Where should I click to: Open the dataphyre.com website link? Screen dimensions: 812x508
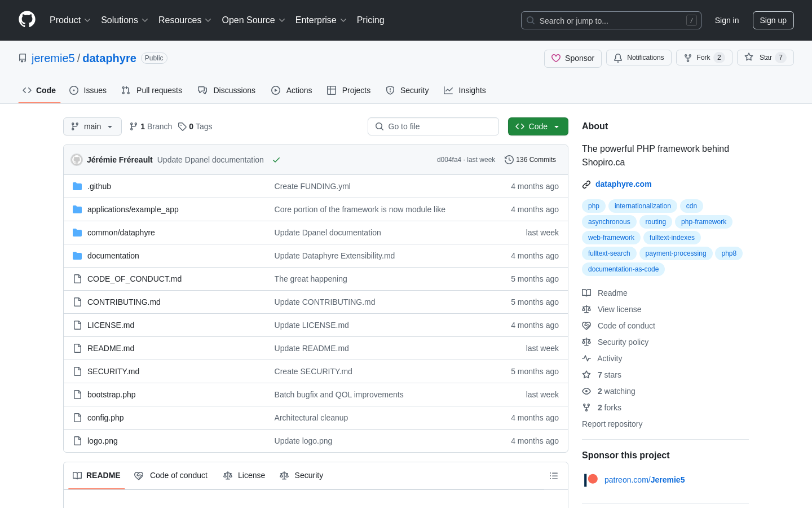[x=623, y=184]
